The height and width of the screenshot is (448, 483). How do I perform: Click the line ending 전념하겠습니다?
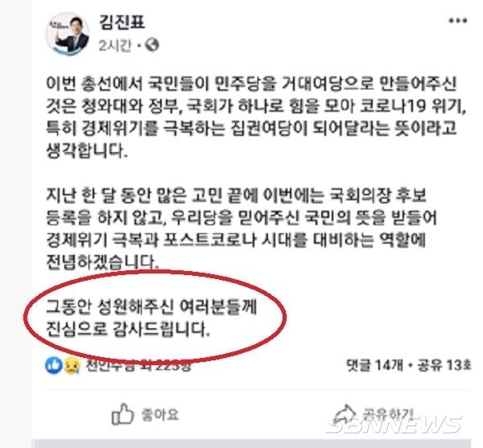pos(102,261)
